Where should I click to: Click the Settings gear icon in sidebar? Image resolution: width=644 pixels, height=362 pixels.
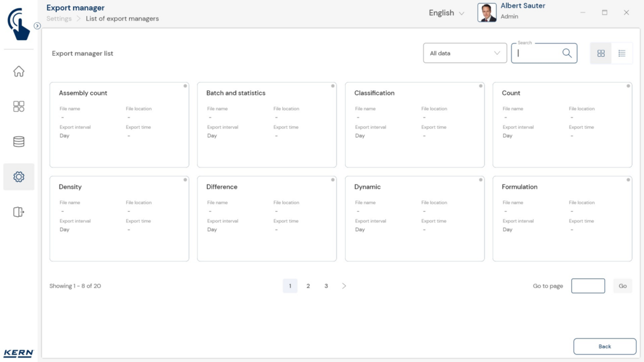19,177
